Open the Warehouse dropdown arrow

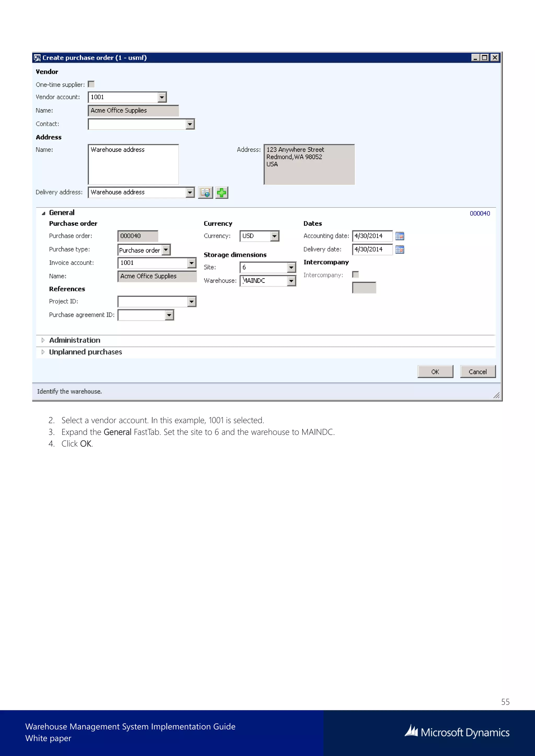[291, 281]
